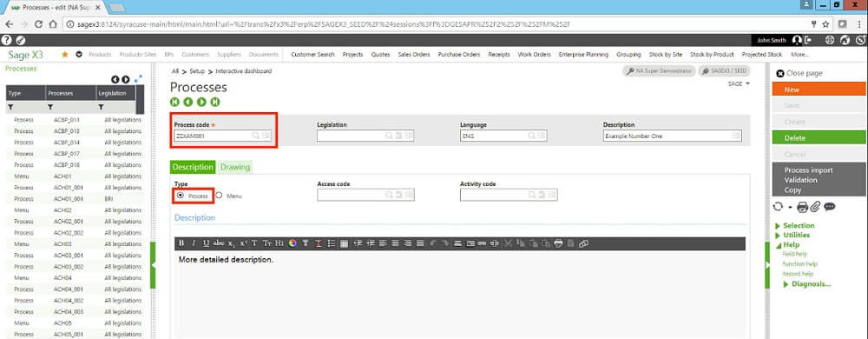Collapse the right panel with green handle
This screenshot has height=339, width=868.
(767, 265)
